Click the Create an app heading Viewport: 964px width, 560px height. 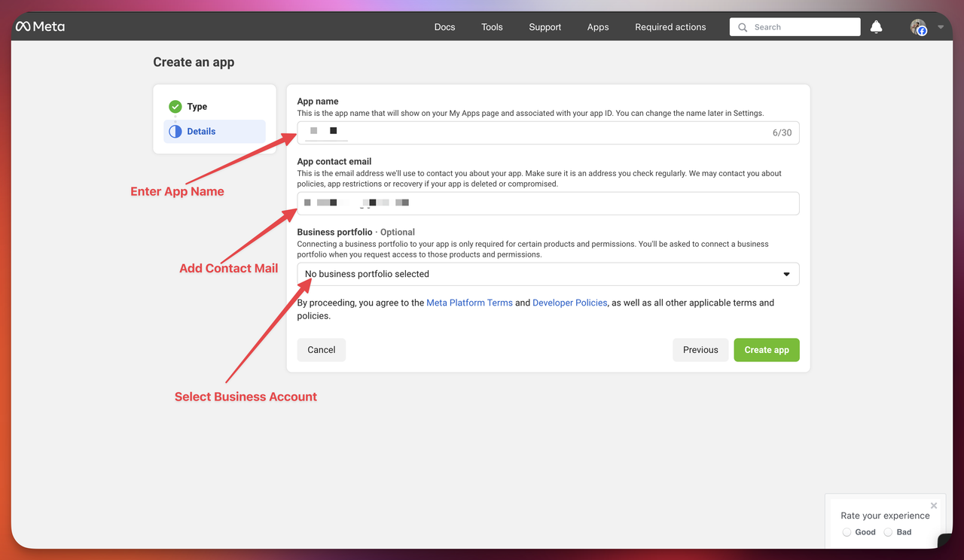click(x=194, y=62)
